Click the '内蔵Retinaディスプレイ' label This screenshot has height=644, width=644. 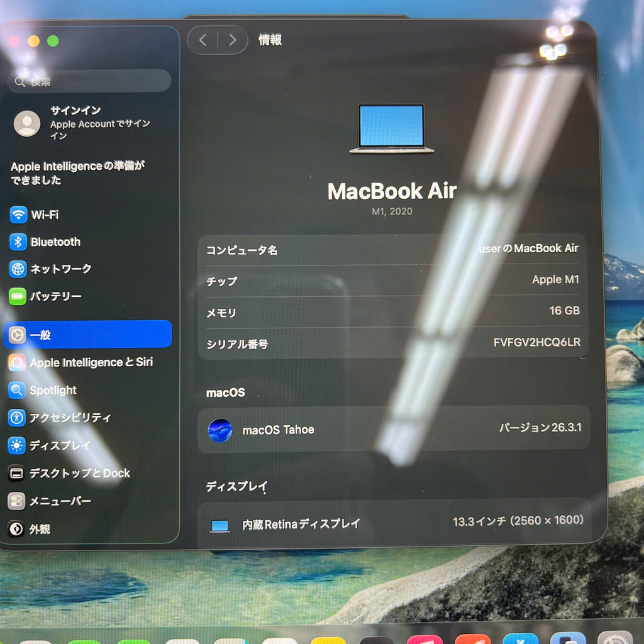click(x=301, y=524)
